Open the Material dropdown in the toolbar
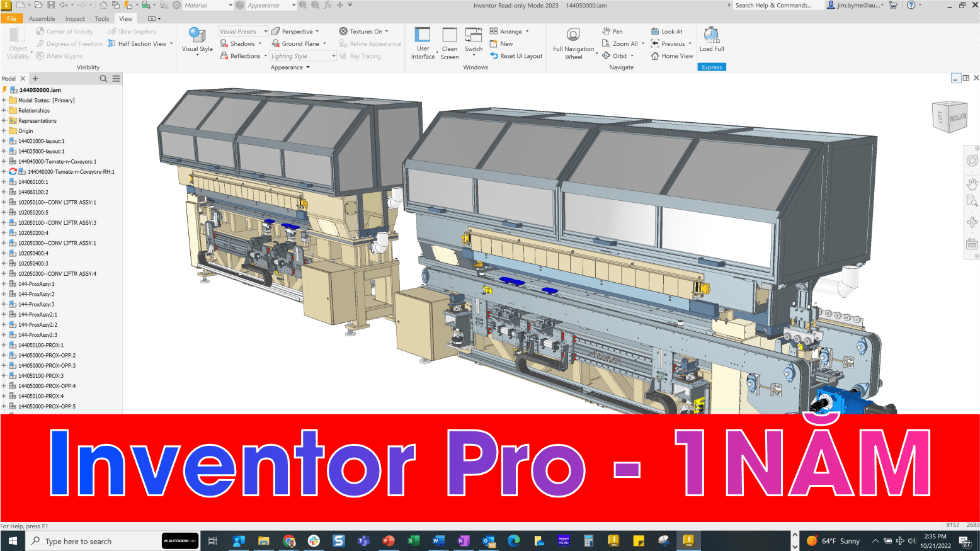The height and width of the screenshot is (551, 980). click(208, 5)
